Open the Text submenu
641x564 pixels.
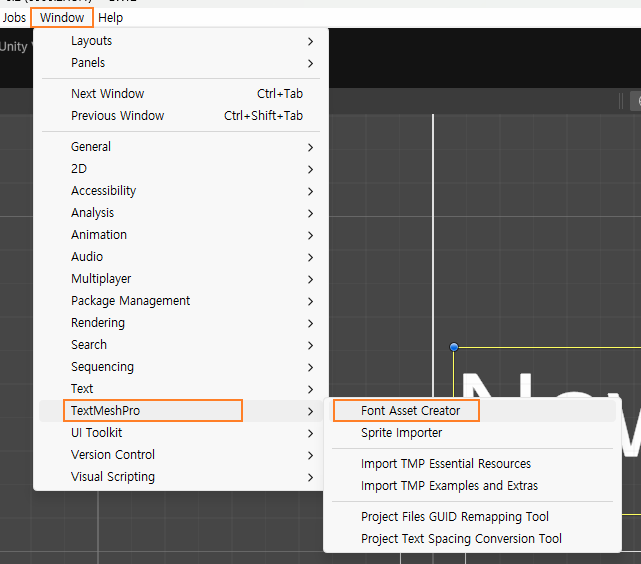pos(180,389)
